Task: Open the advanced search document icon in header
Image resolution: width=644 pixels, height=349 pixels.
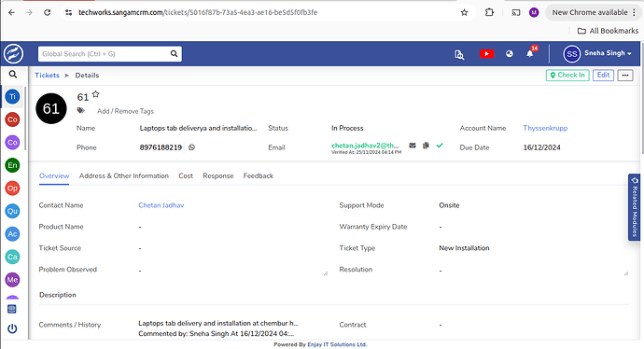Action: [x=459, y=54]
